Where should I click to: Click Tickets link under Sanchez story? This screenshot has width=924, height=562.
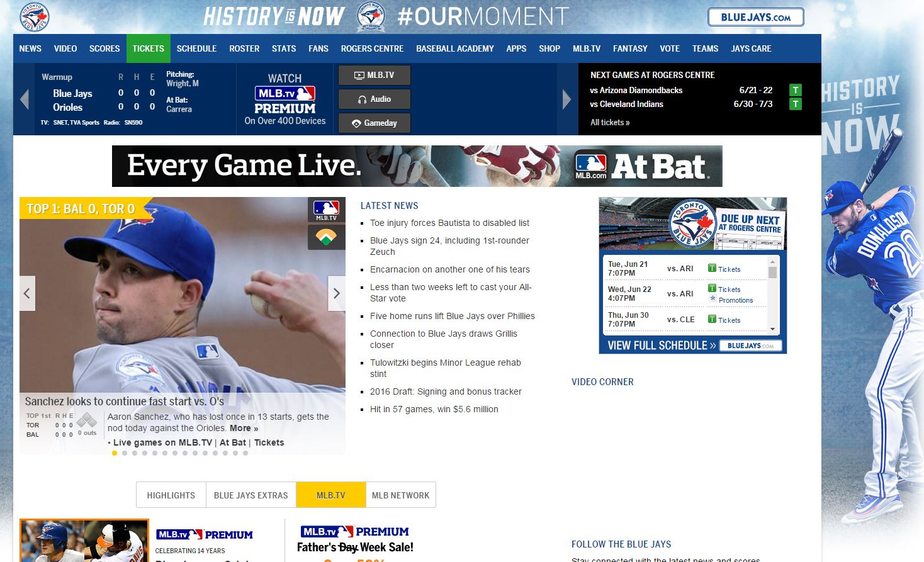click(x=269, y=442)
